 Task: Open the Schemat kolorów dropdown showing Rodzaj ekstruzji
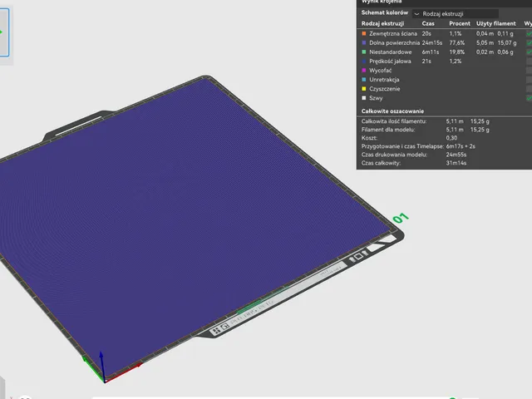(456, 14)
